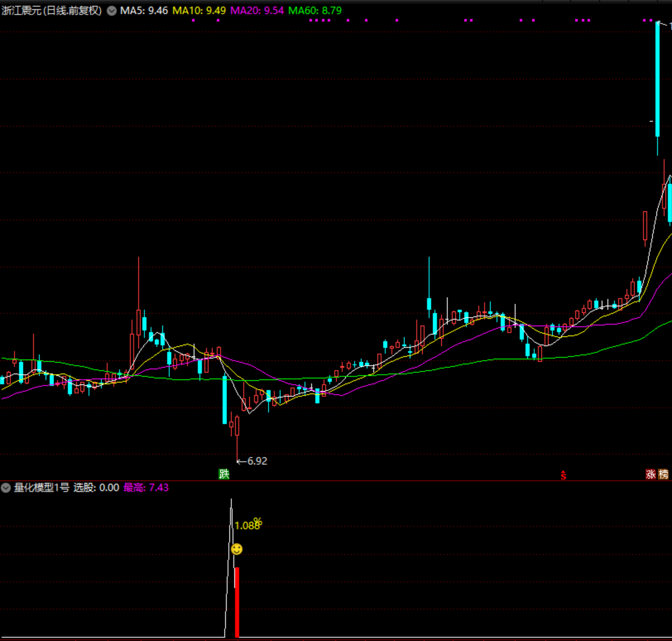Viewport: 672px width, 641px height.
Task: Select the yellow MA10: 9.49 label
Action: pyautogui.click(x=199, y=10)
